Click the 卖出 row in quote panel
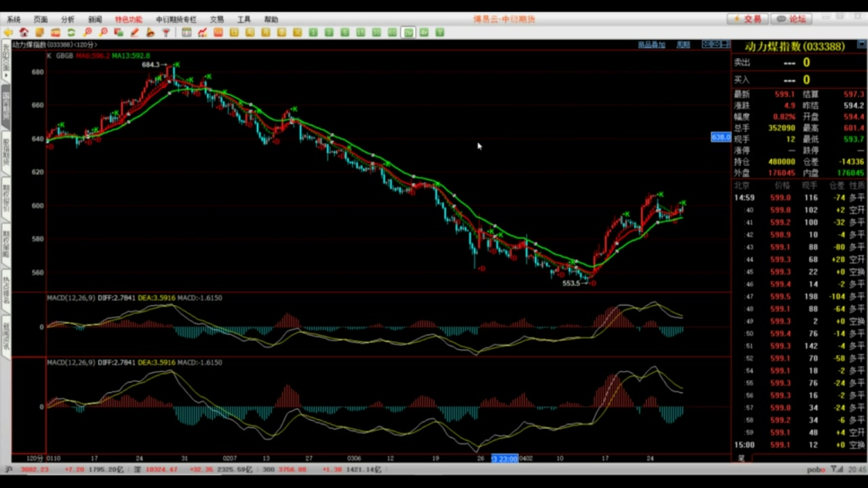Screen dimensions: 868x488 [800, 62]
